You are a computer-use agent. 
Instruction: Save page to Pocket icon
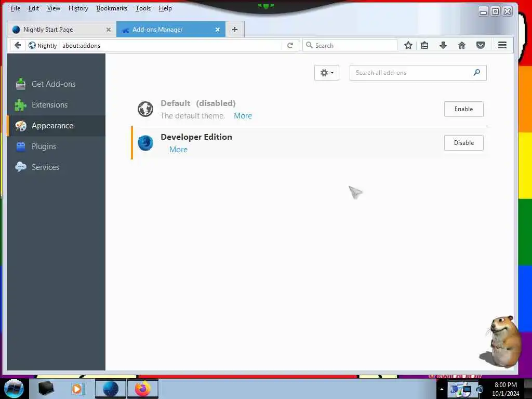(481, 46)
